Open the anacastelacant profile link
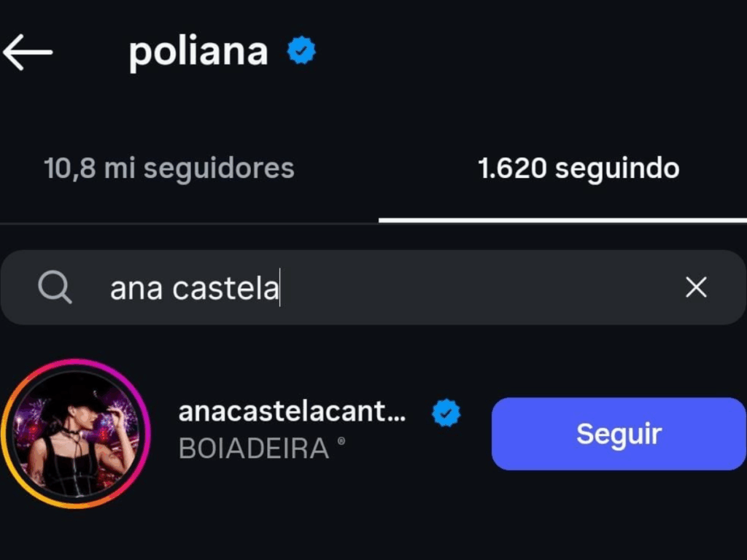 (292, 412)
